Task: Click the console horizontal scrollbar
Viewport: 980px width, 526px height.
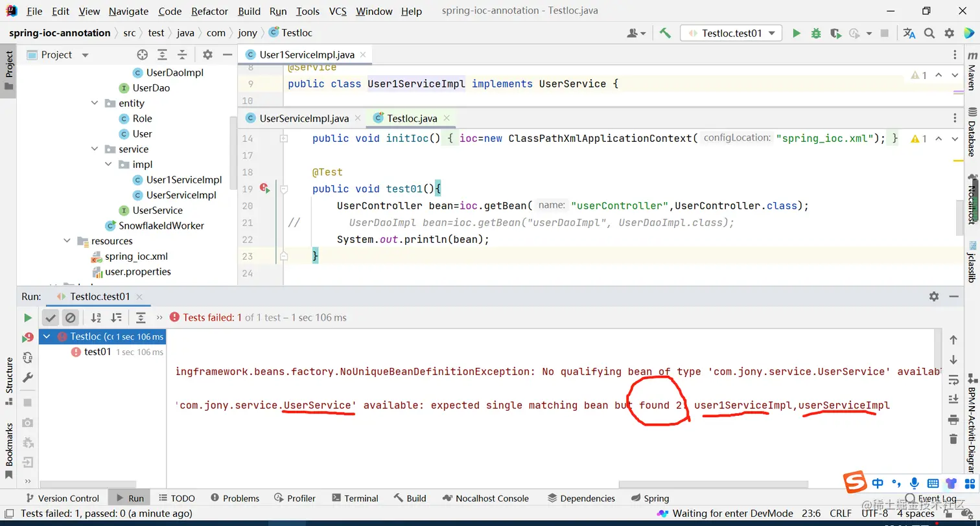Action: coord(713,484)
